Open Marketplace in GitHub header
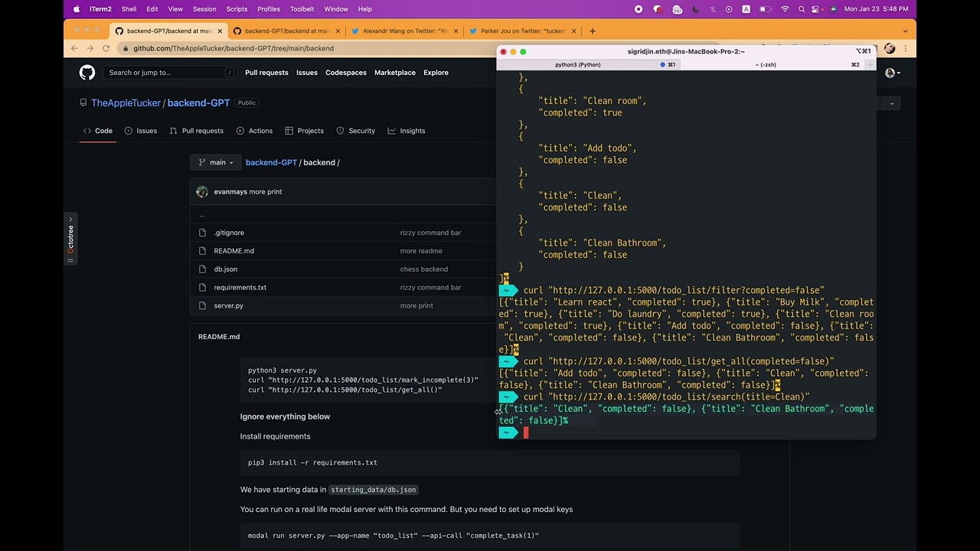This screenshot has height=551, width=980. (x=395, y=73)
